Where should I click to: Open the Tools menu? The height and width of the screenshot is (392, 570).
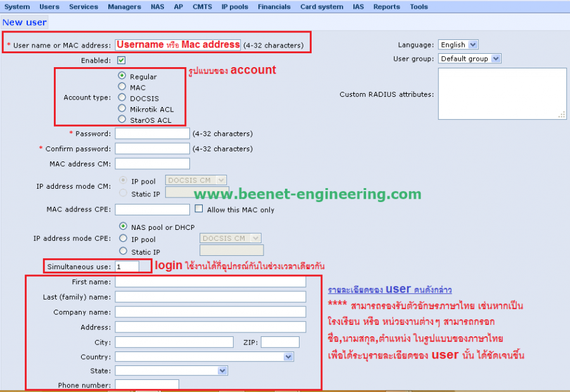tap(419, 7)
